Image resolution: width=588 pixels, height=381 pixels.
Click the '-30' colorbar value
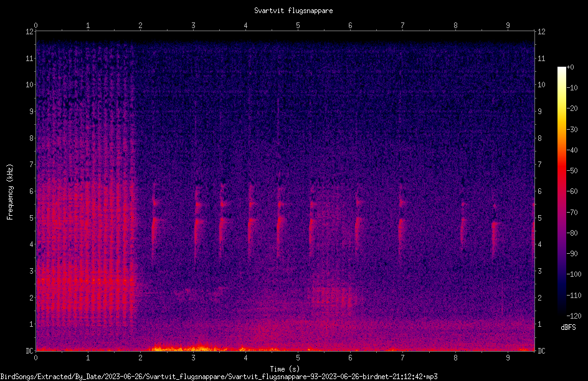pyautogui.click(x=572, y=130)
